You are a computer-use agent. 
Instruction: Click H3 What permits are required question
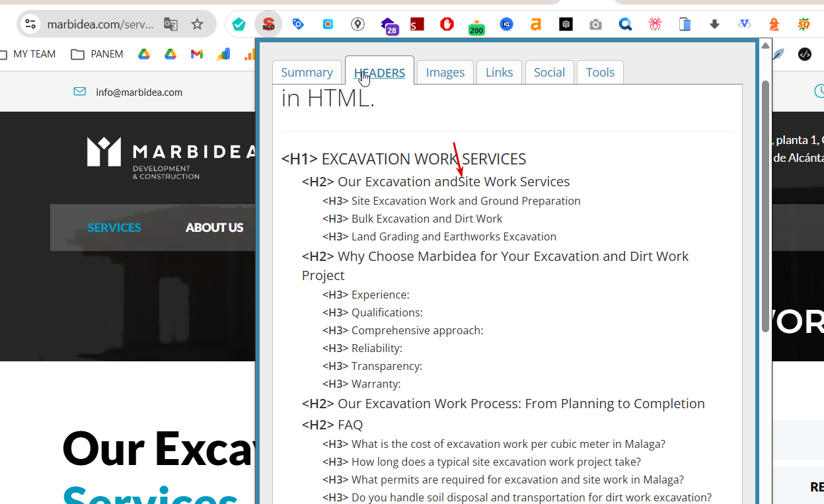(x=503, y=480)
